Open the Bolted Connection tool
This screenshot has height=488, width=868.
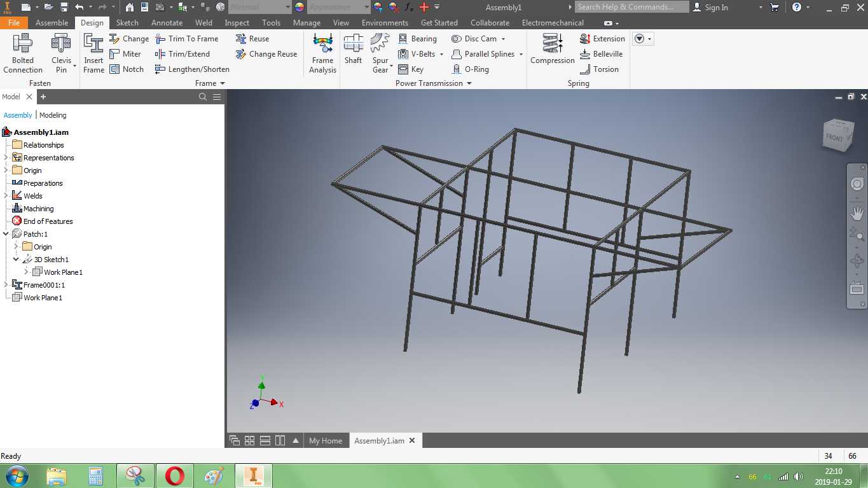point(23,53)
